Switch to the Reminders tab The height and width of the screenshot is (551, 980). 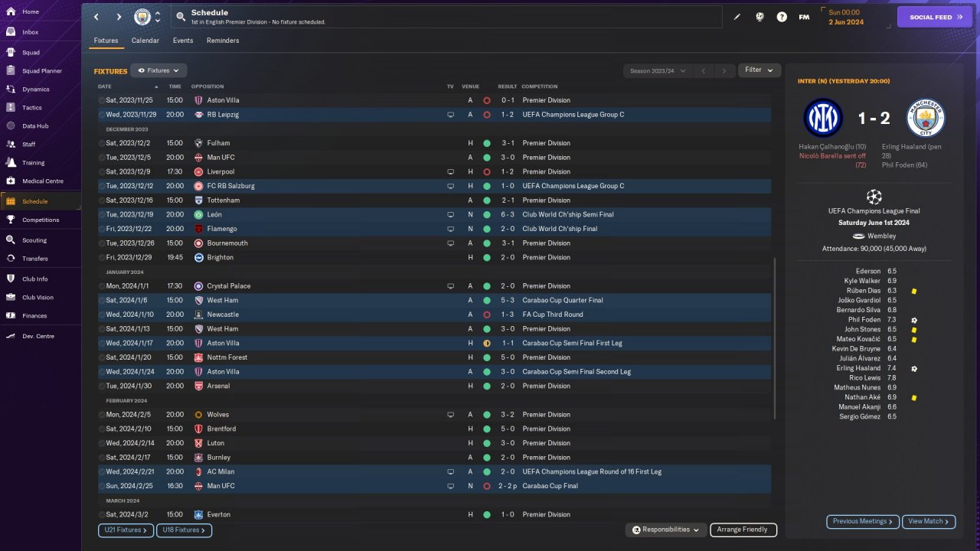tap(223, 41)
